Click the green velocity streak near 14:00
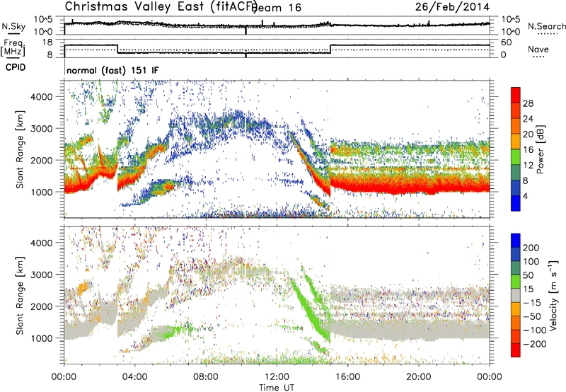The image size is (566, 392). click(x=308, y=311)
